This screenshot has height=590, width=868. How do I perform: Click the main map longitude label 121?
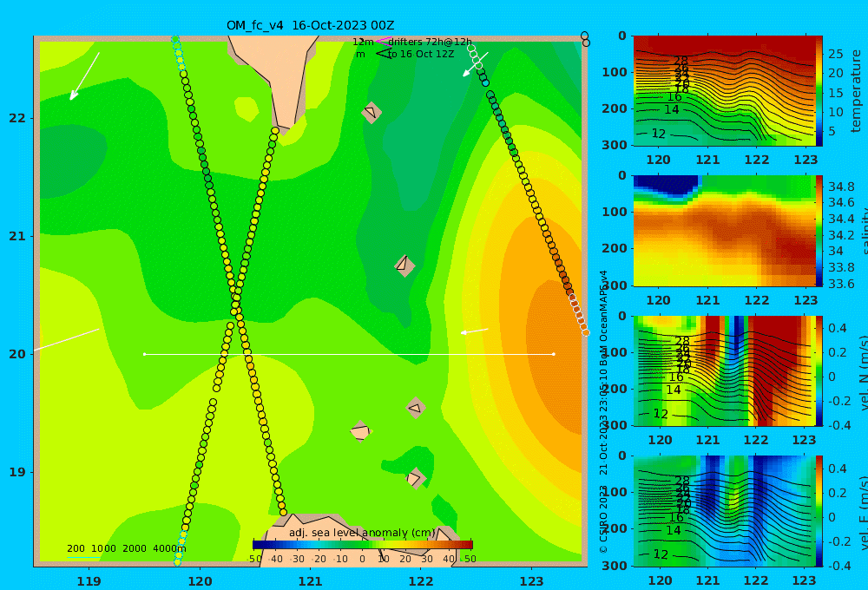(311, 581)
